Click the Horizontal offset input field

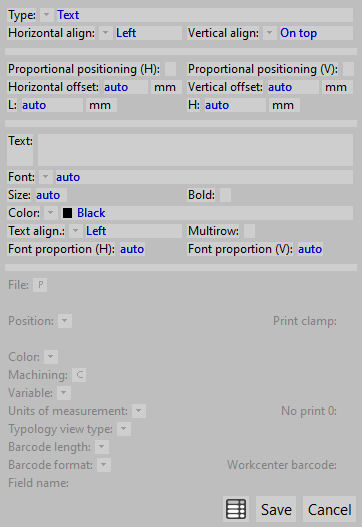[x=126, y=87]
